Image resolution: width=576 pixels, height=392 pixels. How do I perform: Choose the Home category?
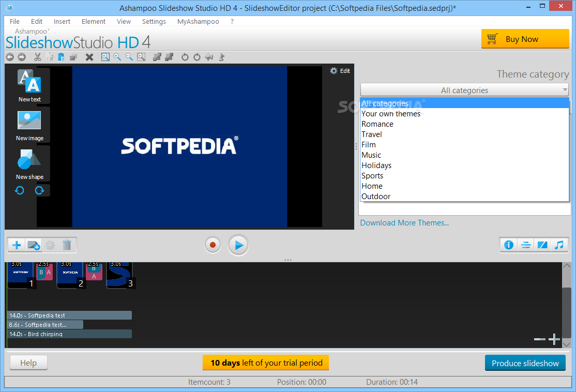pos(464,186)
